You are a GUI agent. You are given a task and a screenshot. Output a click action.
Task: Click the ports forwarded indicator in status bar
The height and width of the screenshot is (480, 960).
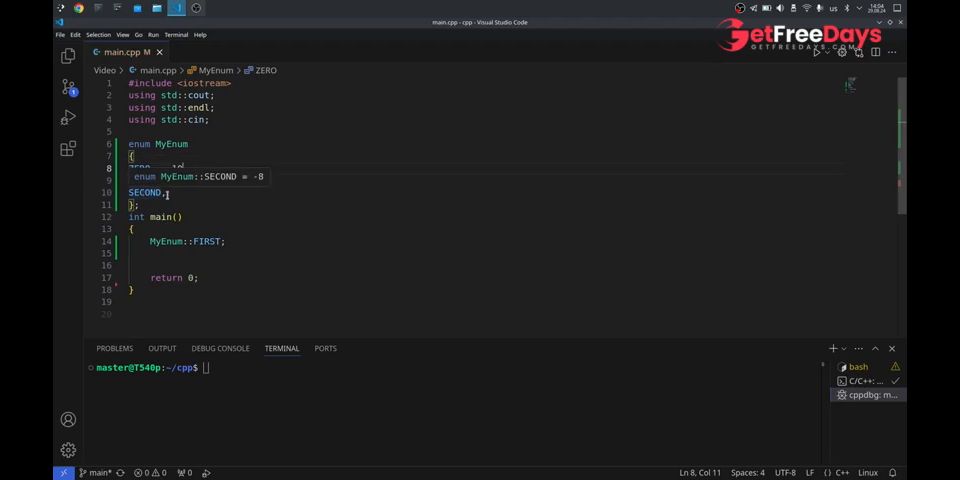(184, 473)
